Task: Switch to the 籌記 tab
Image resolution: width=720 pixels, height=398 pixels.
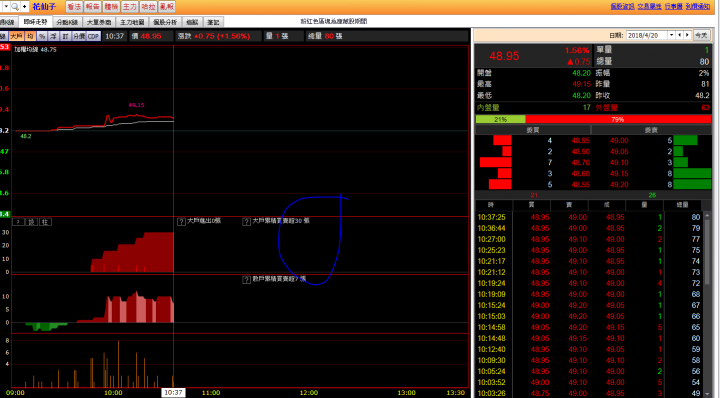Action: pos(214,22)
